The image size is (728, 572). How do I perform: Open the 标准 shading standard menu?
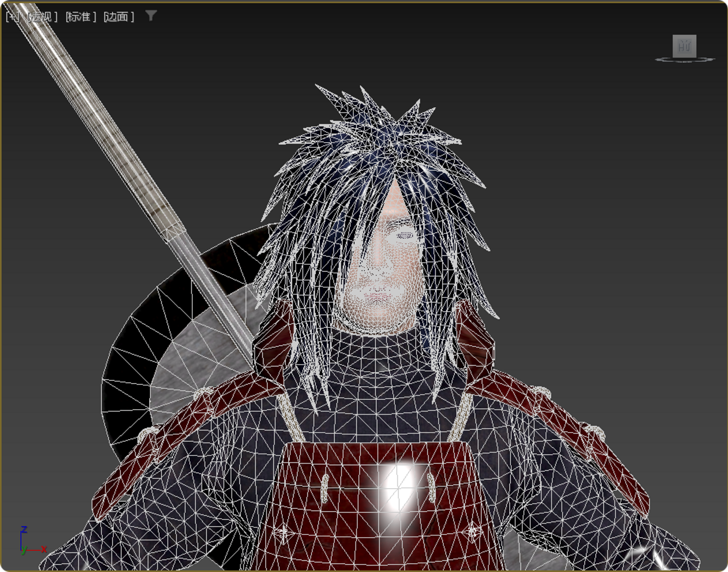[x=81, y=17]
